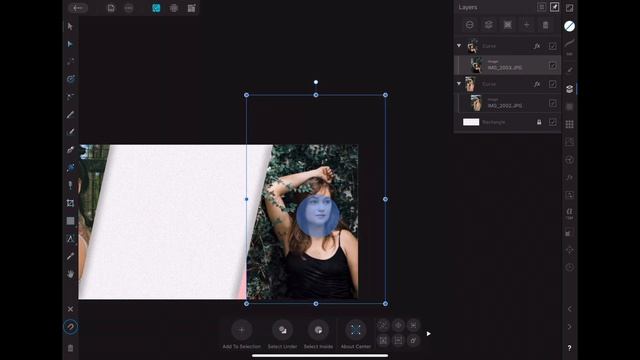Viewport: 640px width, 360px height.
Task: Switch to the Designer persona
Action: pos(156,8)
